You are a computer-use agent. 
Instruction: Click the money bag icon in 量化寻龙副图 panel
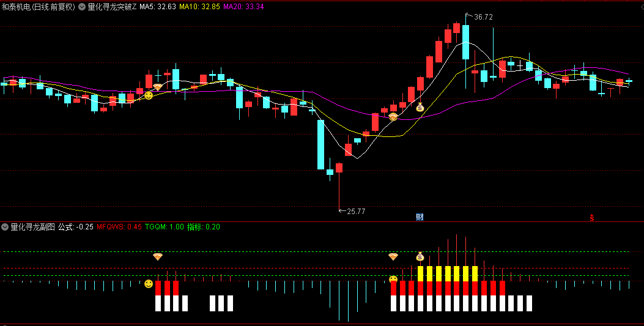click(x=420, y=257)
